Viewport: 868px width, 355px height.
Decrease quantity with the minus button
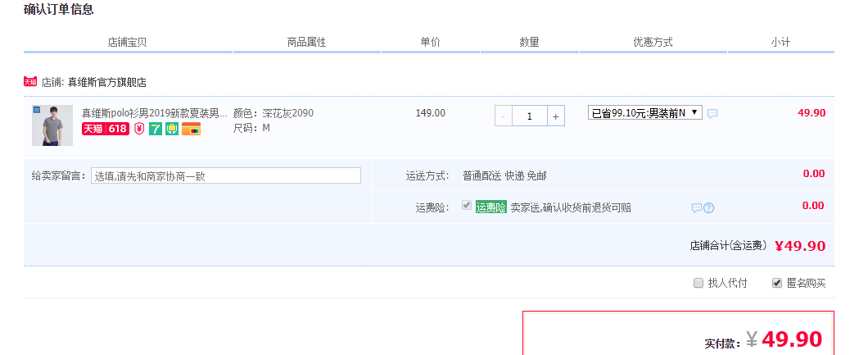point(504,116)
